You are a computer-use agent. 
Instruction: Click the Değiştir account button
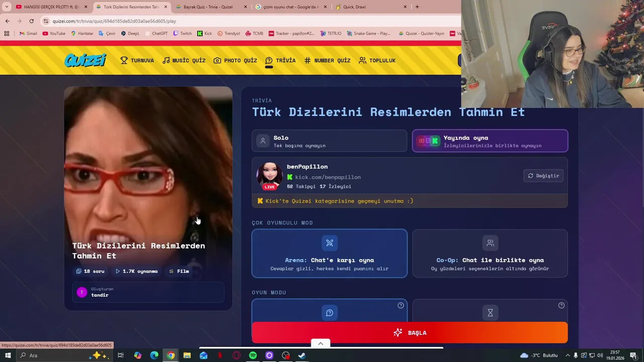(543, 175)
